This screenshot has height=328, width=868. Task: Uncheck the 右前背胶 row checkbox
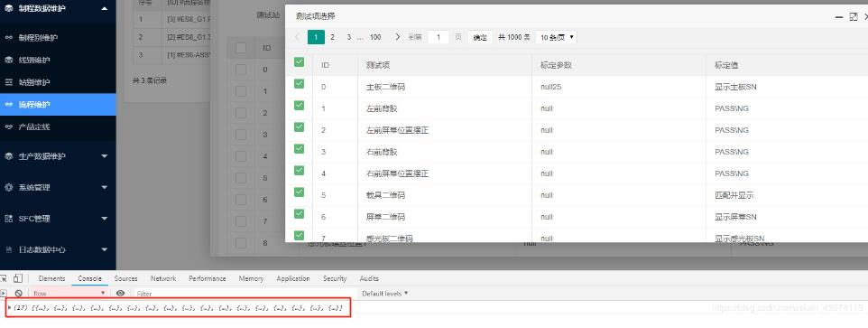pos(299,148)
